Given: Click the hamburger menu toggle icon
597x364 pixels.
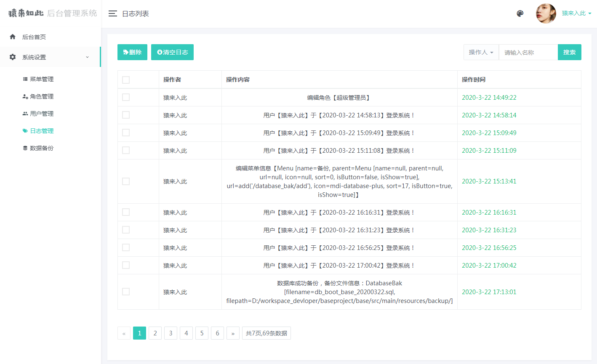Looking at the screenshot, I should pyautogui.click(x=112, y=13).
